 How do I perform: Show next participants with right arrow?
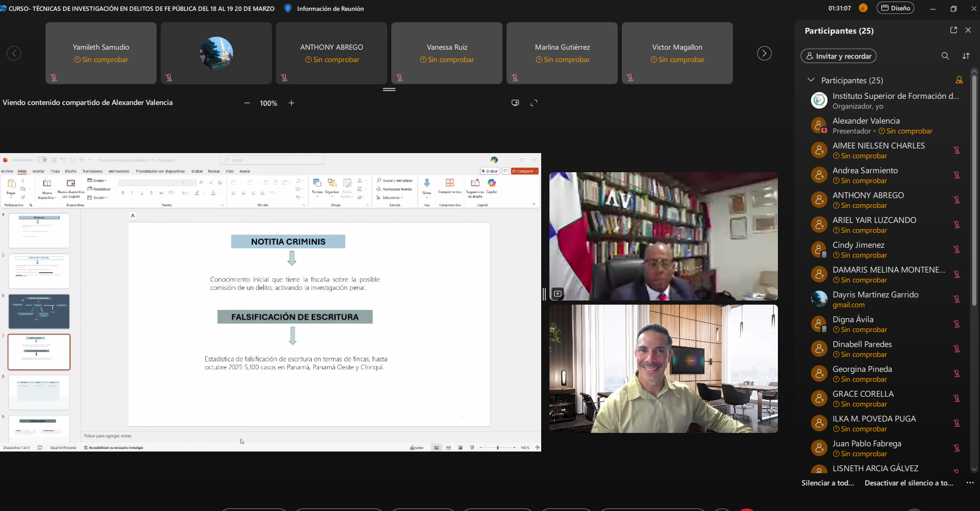pyautogui.click(x=764, y=53)
